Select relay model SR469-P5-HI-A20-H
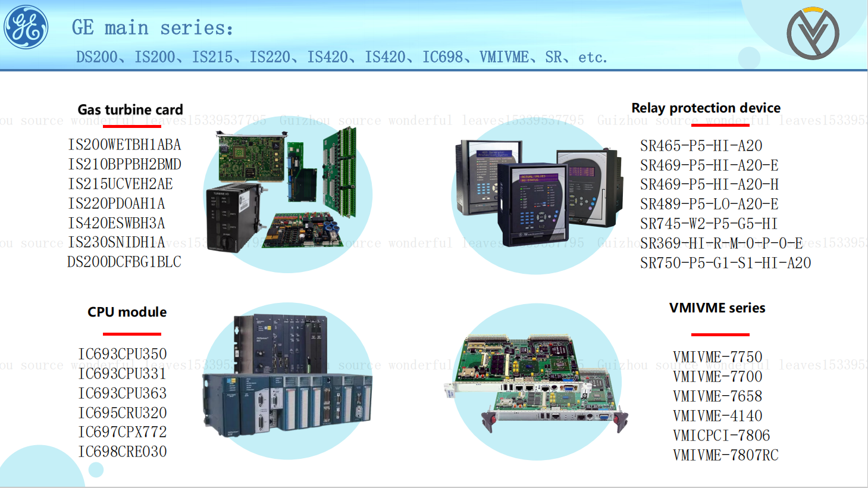Image resolution: width=868 pixels, height=488 pixels. click(709, 184)
